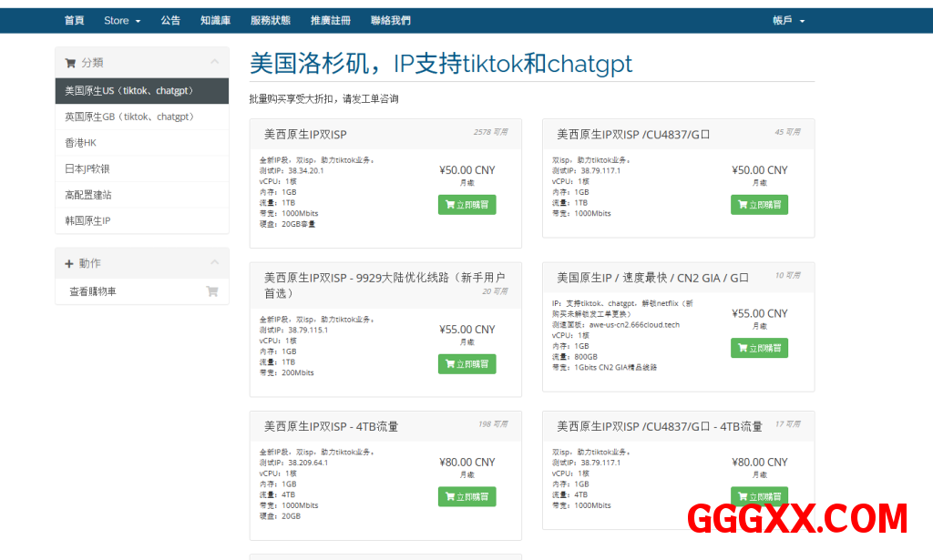
Task: Select the 韩国原生IP category
Action: point(87,220)
